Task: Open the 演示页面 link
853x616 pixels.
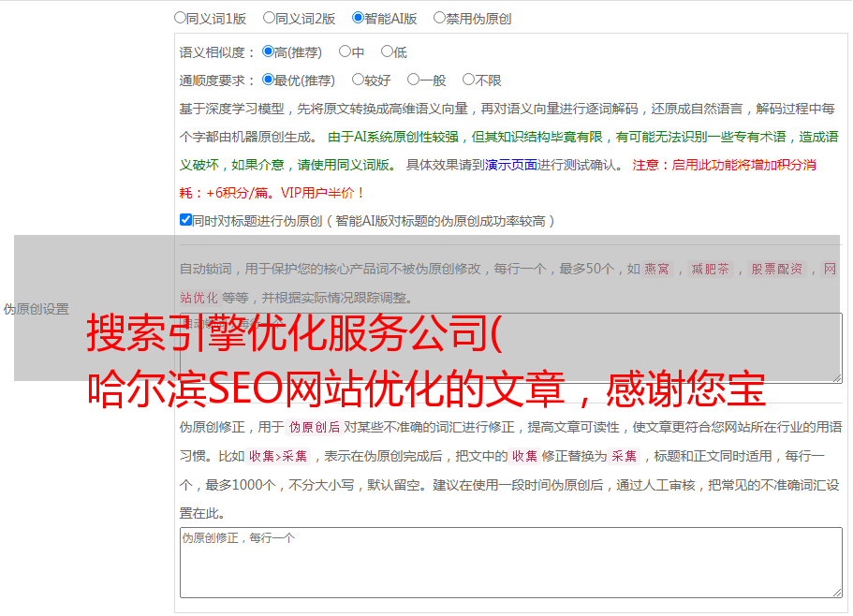Action: 510,165
